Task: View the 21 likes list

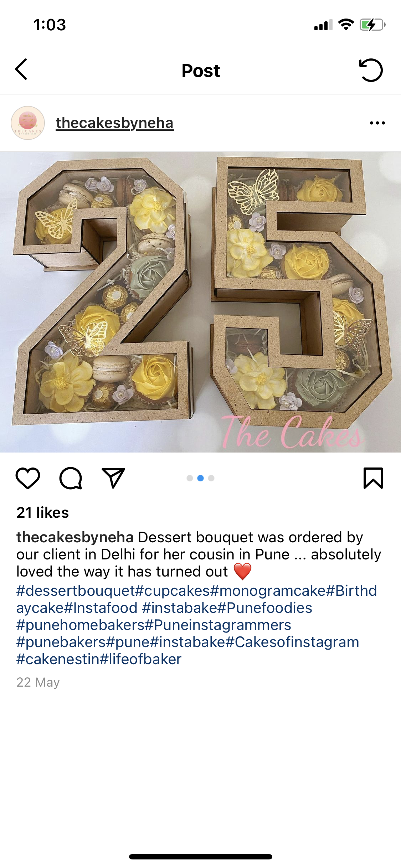Action: (x=42, y=512)
